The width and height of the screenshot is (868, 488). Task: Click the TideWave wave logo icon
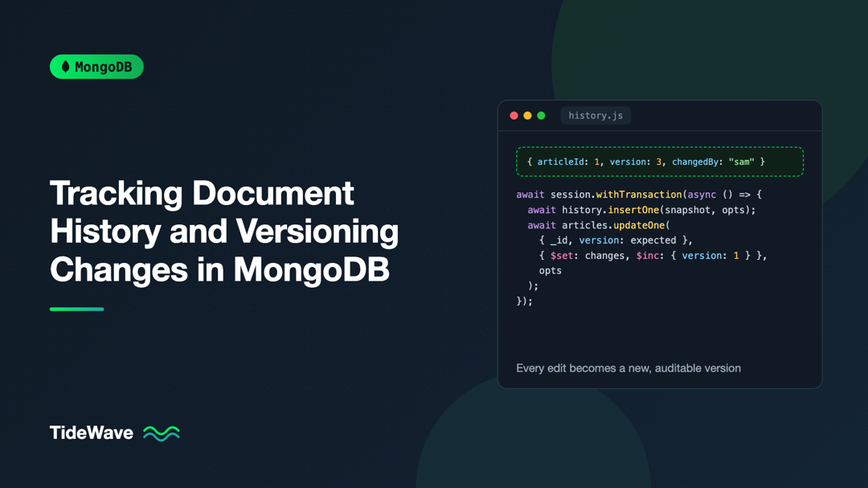[x=161, y=433]
